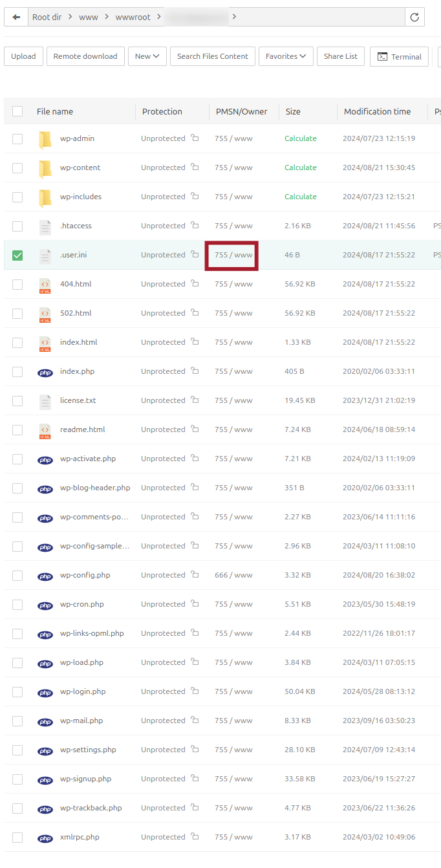Select the wp-admin row checkbox
Image resolution: width=441 pixels, height=868 pixels.
click(x=17, y=139)
